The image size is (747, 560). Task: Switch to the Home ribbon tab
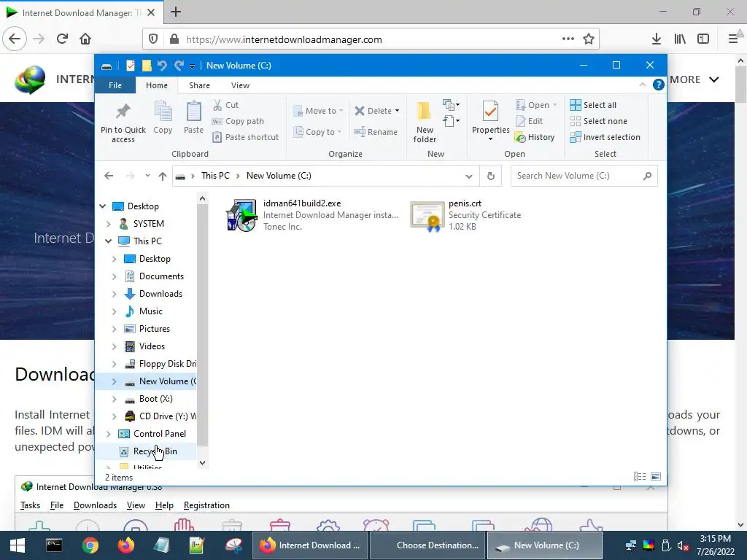coord(157,85)
